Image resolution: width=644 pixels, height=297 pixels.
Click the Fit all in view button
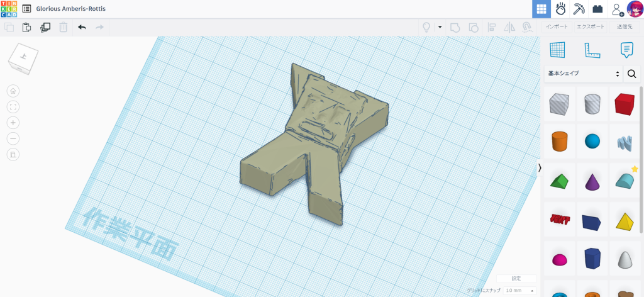tap(13, 107)
